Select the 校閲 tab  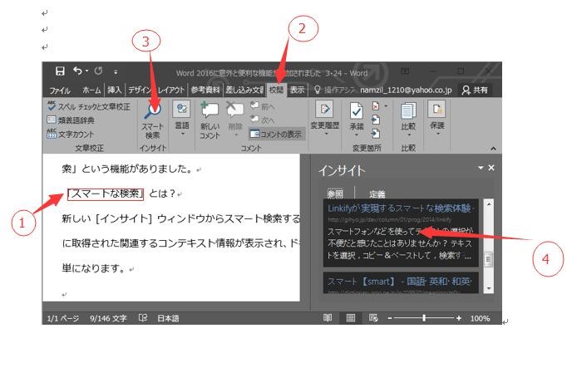pyautogui.click(x=276, y=90)
